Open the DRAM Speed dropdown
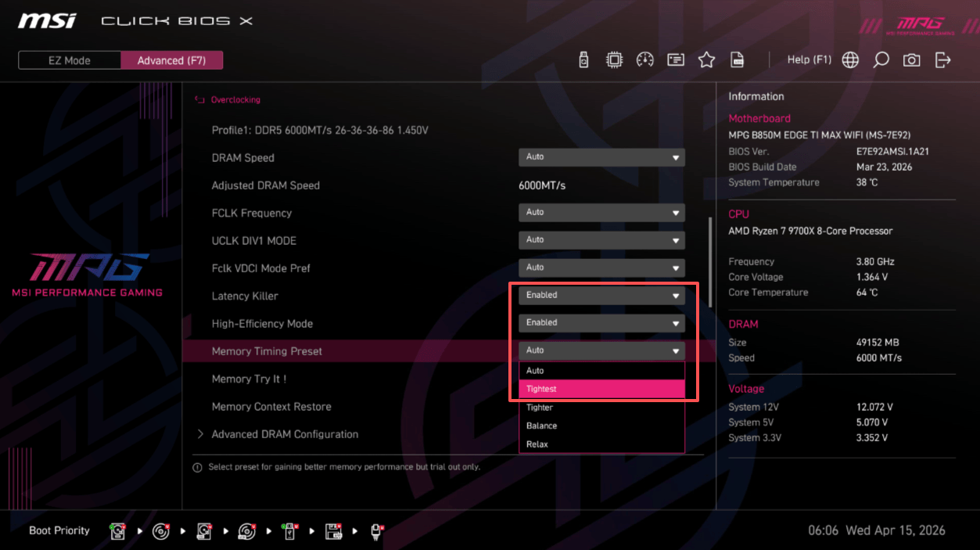This screenshot has height=550, width=980. point(601,157)
